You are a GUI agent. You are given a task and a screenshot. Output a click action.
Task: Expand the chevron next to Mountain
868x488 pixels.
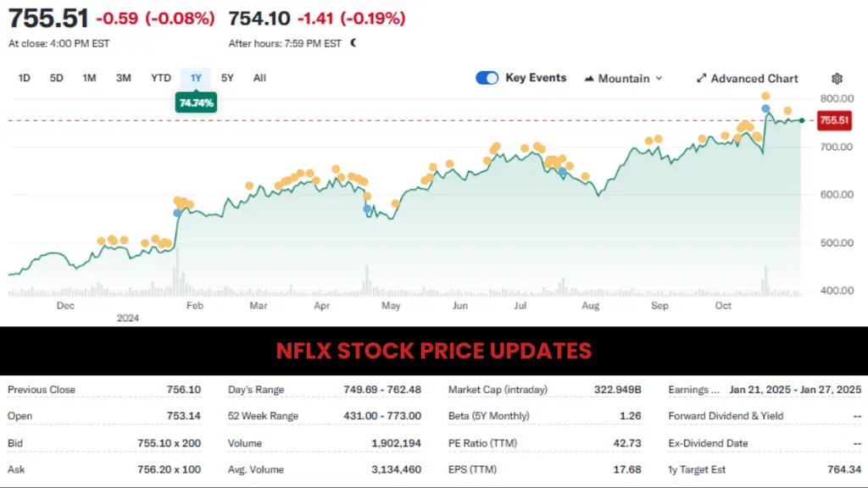(660, 78)
